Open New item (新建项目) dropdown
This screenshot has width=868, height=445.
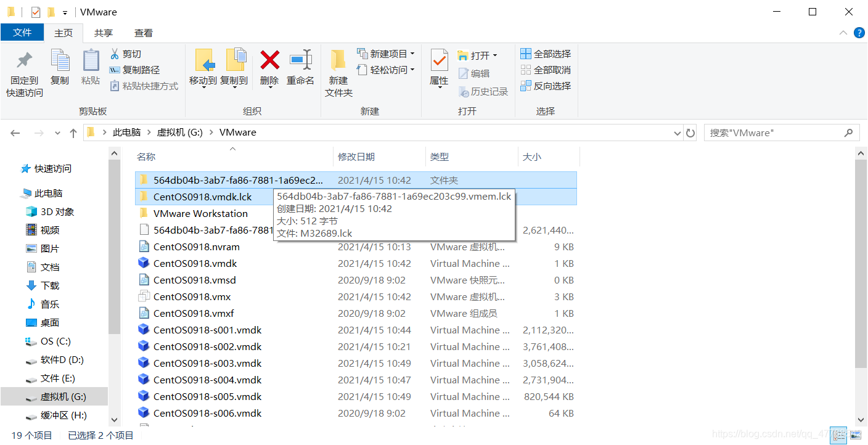(386, 54)
